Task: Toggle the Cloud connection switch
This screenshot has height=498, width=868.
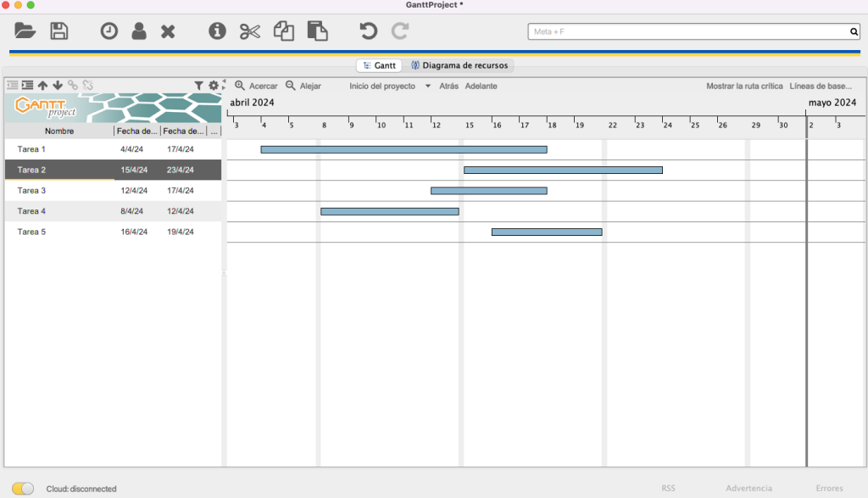Action: tap(24, 489)
